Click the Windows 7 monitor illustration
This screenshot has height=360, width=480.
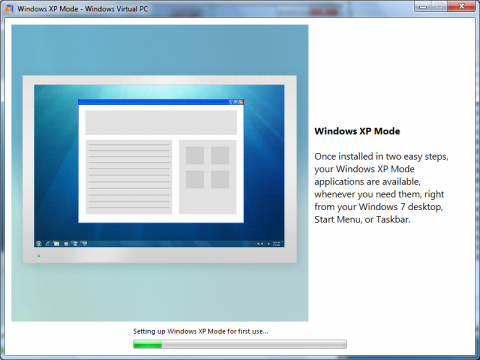tap(160, 169)
